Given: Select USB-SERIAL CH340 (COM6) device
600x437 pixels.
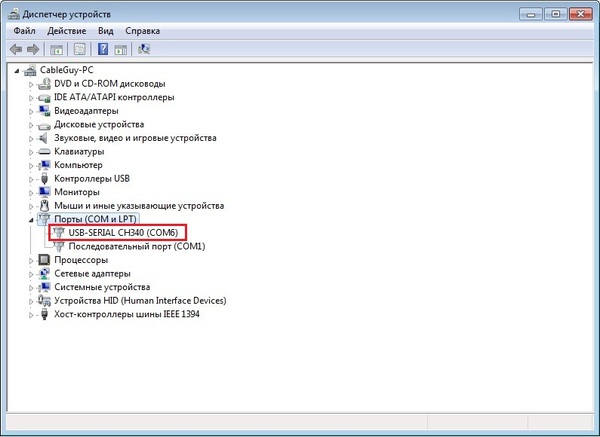Looking at the screenshot, I should click(x=127, y=232).
